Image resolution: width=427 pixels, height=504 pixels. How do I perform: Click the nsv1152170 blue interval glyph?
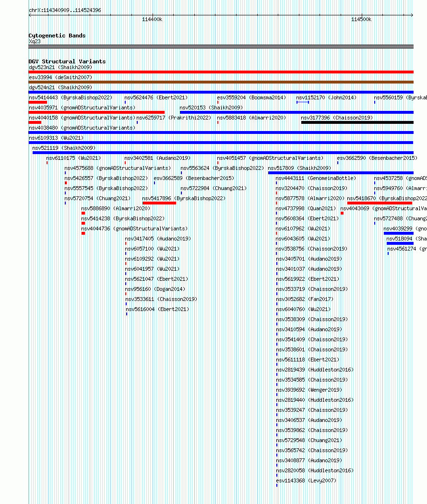click(303, 102)
